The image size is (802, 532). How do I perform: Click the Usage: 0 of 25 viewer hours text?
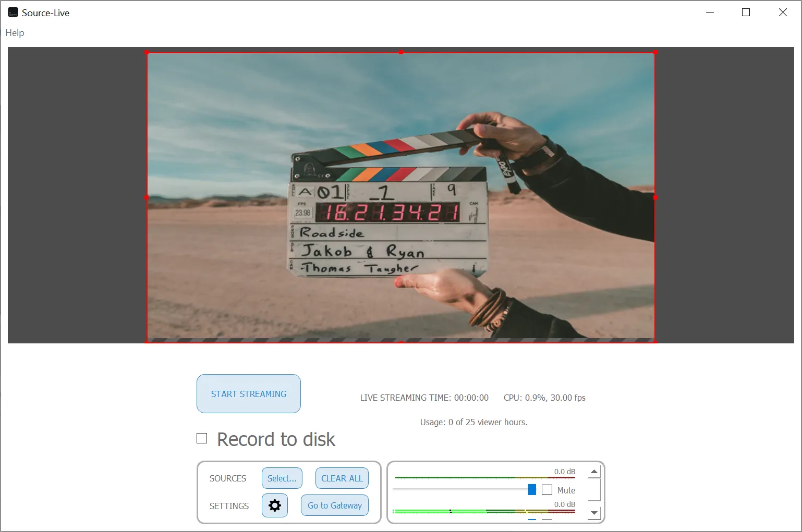[474, 422]
